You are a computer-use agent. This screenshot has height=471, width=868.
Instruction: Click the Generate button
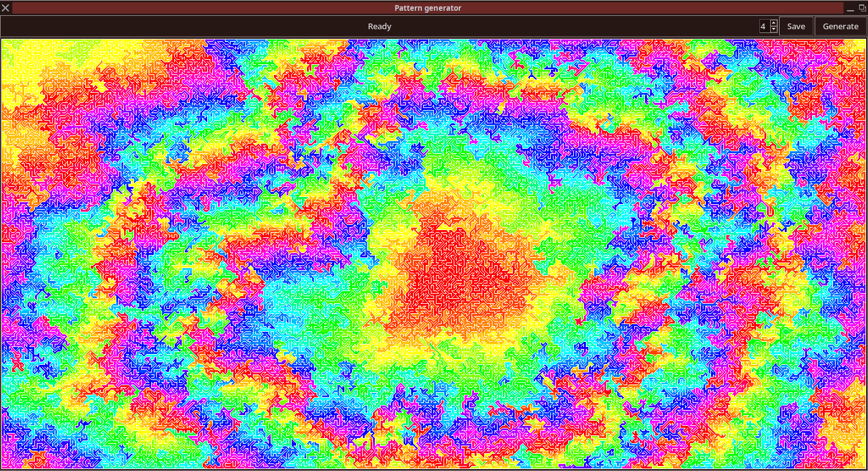coord(841,26)
